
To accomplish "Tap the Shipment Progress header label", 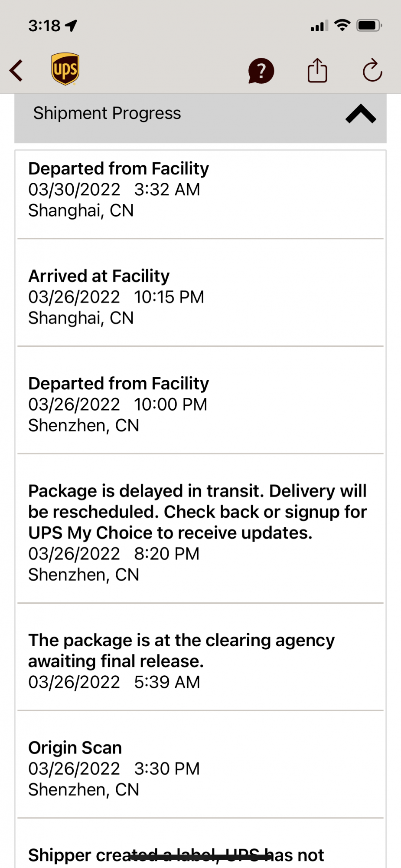I will [107, 113].
